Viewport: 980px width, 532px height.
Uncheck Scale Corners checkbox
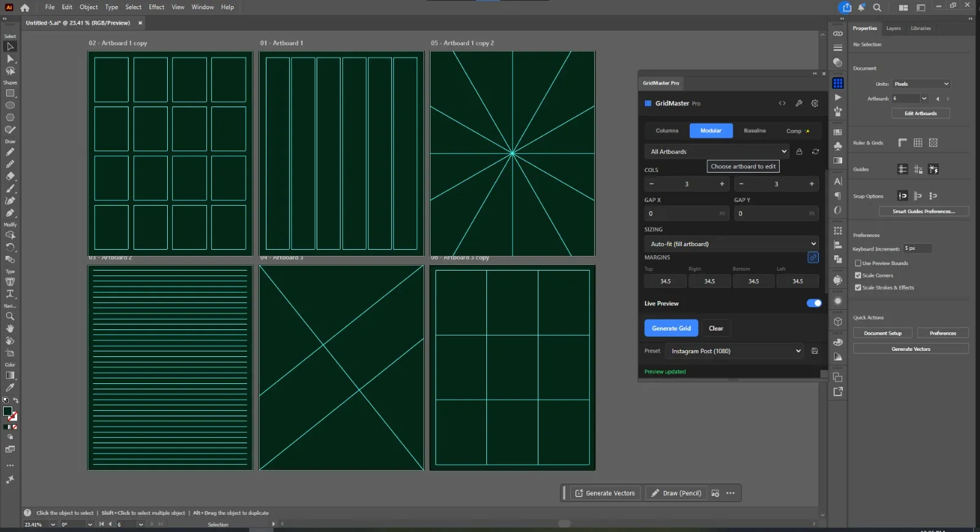pos(858,275)
